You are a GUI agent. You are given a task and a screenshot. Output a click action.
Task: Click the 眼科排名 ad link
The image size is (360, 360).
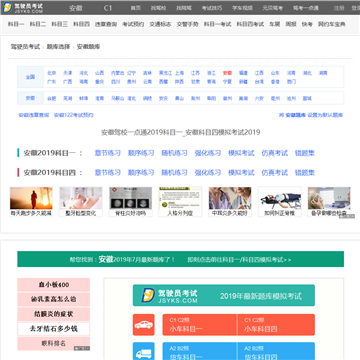pyautogui.click(x=54, y=343)
